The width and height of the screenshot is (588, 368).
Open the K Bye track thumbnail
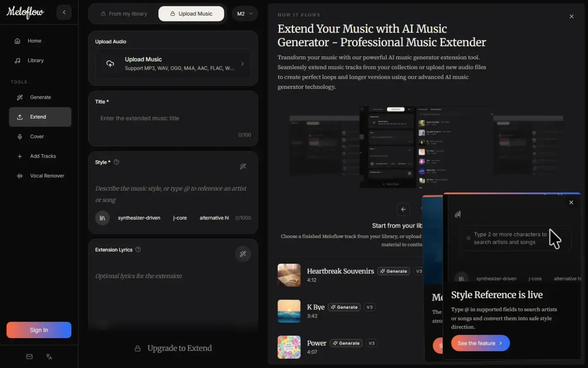coord(289,311)
